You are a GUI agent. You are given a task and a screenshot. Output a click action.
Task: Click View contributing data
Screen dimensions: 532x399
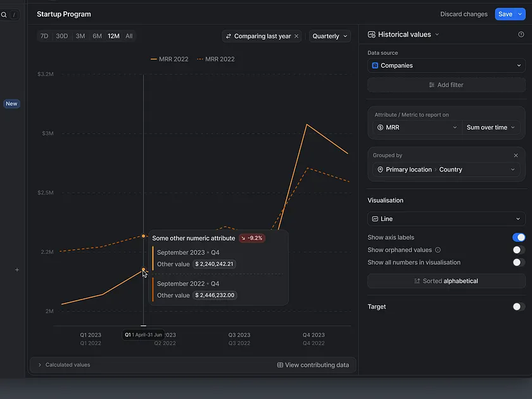coord(313,365)
